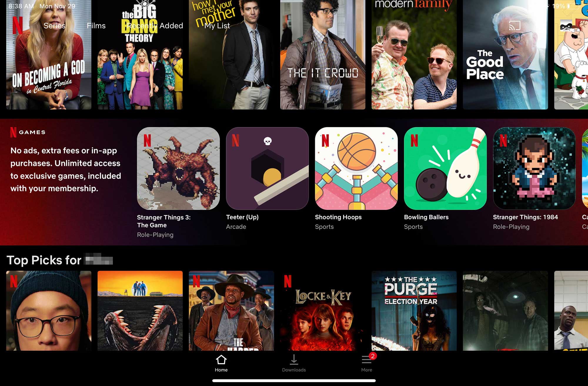Image resolution: width=588 pixels, height=386 pixels.
Task: Select the Films tab
Action: tap(96, 25)
